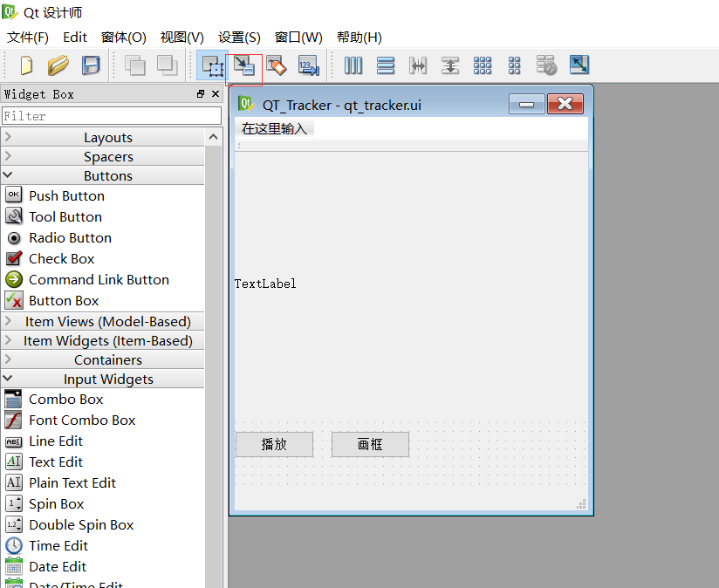Expand Item Widgets (Item-Based) category
This screenshot has height=588, width=719.
(x=103, y=341)
